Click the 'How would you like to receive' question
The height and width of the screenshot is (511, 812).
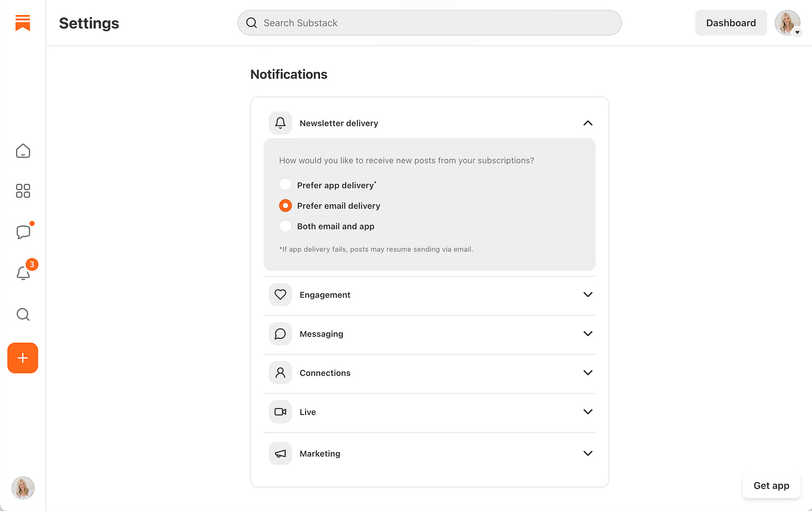point(407,160)
